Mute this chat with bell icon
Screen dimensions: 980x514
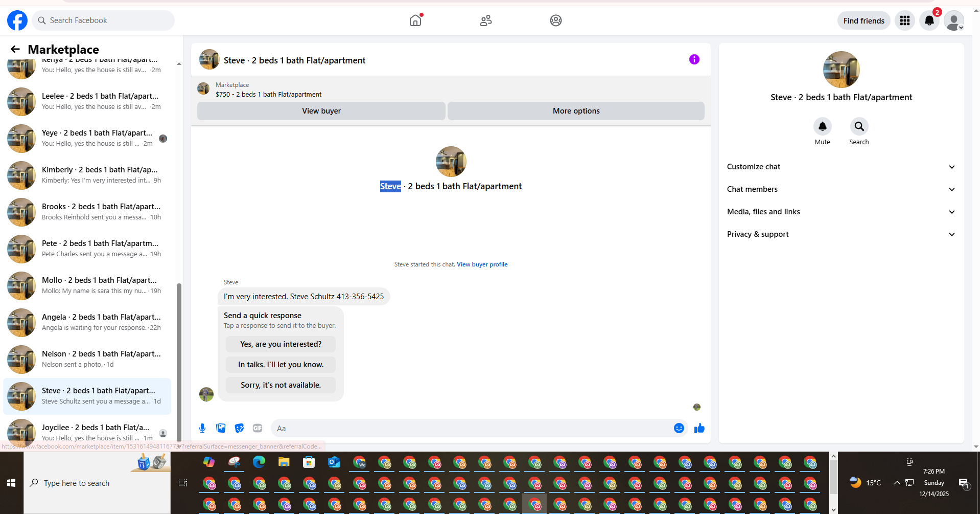tap(823, 126)
